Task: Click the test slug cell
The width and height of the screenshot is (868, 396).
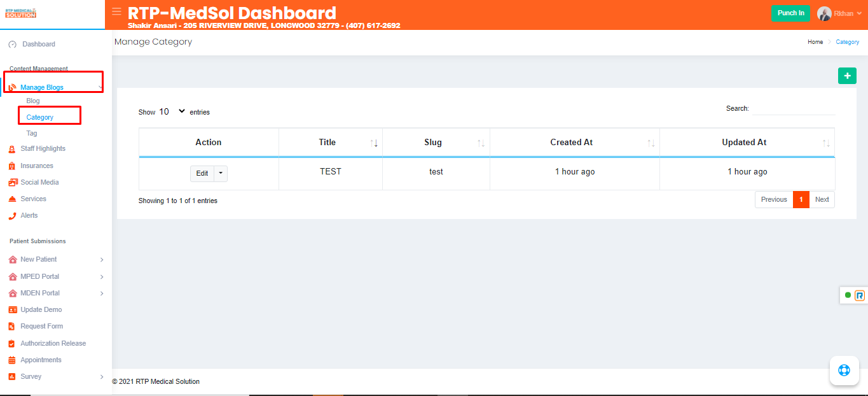Action: point(436,172)
